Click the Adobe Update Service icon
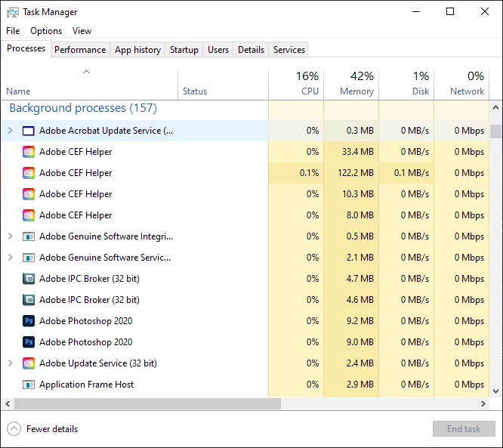 point(29,363)
